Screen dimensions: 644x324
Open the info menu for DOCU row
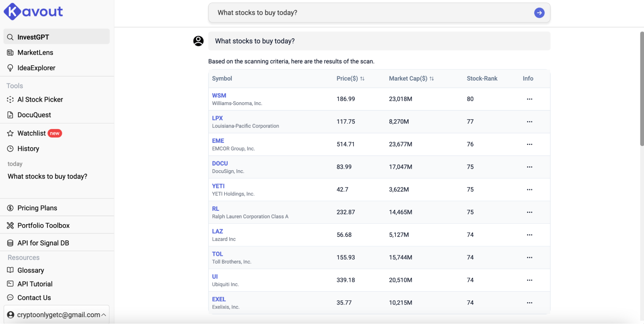[529, 167]
